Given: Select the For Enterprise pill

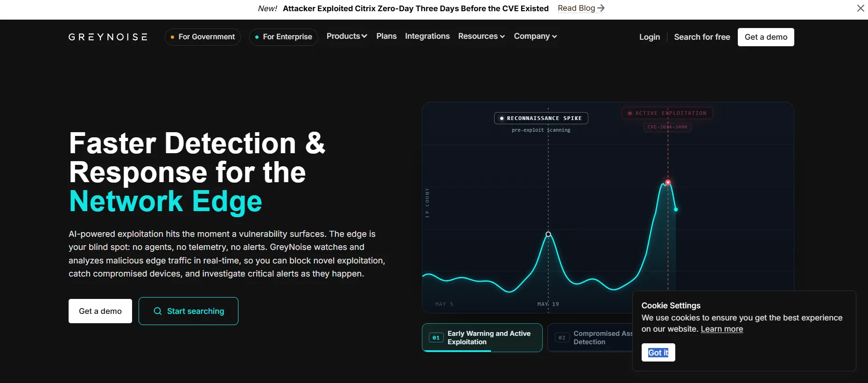Looking at the screenshot, I should click(284, 37).
